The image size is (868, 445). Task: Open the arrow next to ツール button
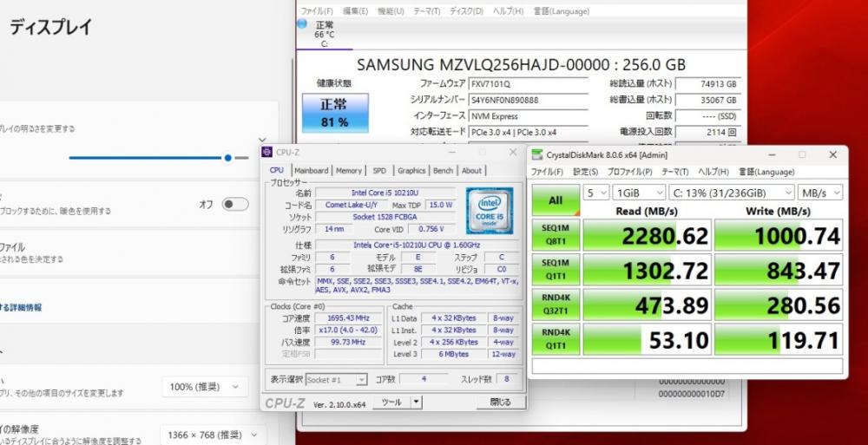417,402
